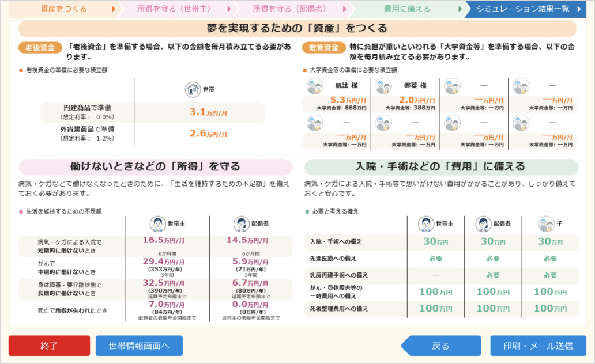Image resolution: width=595 pixels, height=364 pixels.
Task: Click the 世帯主 30万円 hospitalization value
Action: [436, 241]
